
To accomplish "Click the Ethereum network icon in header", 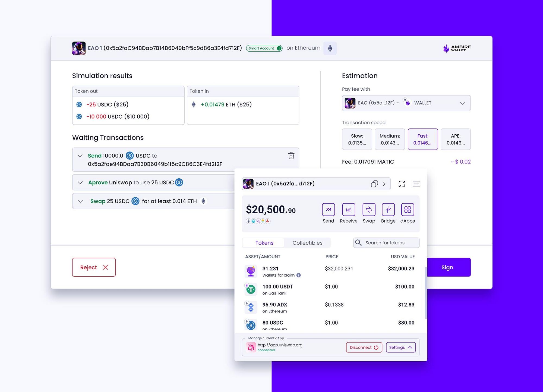I will (330, 48).
